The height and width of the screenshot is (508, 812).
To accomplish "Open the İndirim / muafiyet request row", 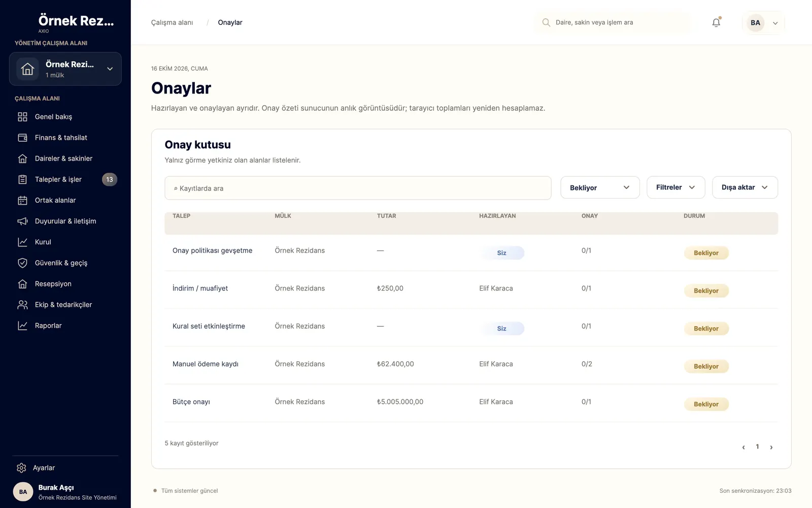I will click(471, 290).
